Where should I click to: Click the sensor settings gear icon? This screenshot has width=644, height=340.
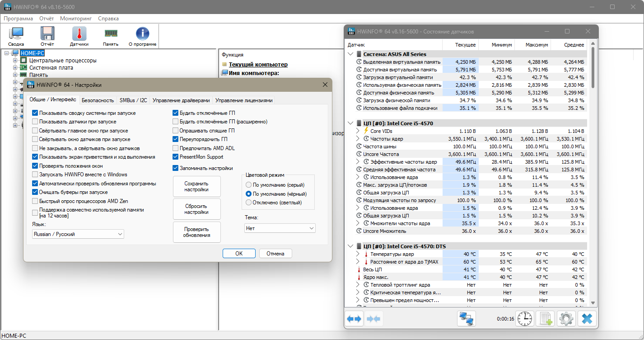(566, 319)
